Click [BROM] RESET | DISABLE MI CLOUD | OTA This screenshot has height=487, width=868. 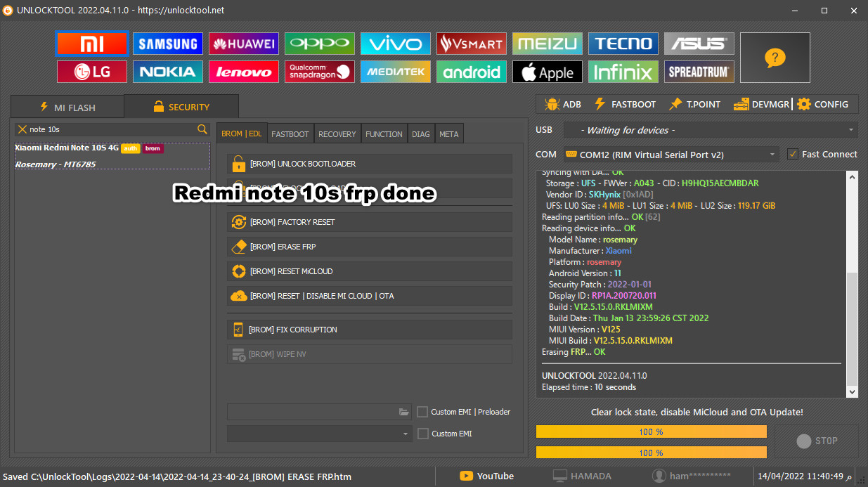[370, 296]
